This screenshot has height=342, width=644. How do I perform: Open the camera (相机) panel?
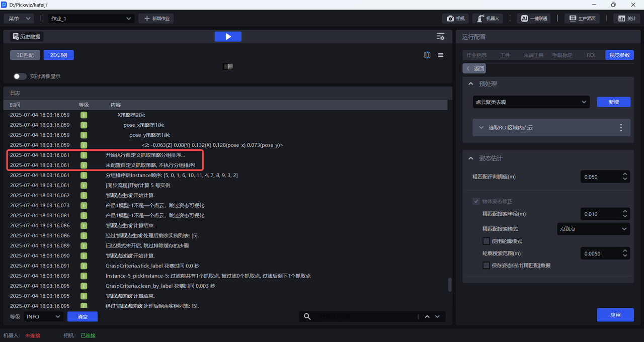point(455,19)
